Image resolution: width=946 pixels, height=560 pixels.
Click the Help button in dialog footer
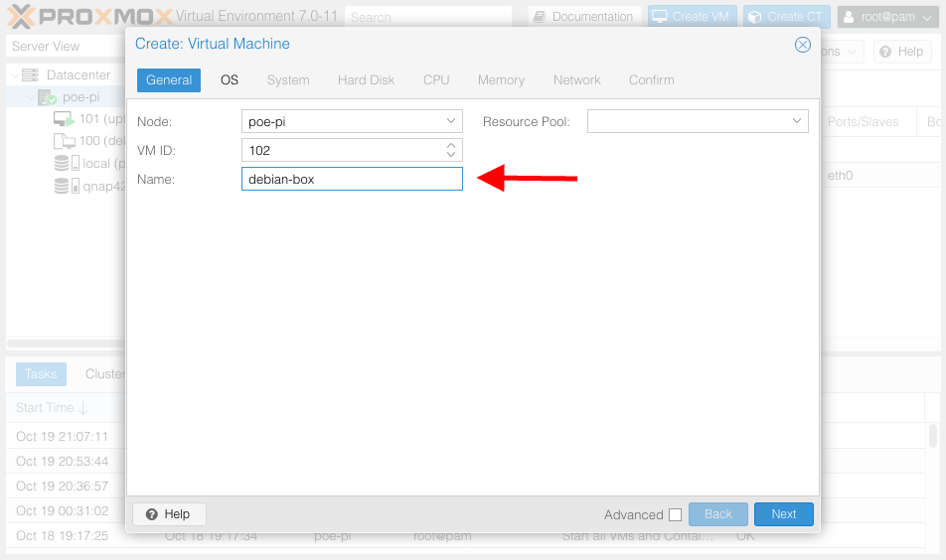[x=168, y=514]
